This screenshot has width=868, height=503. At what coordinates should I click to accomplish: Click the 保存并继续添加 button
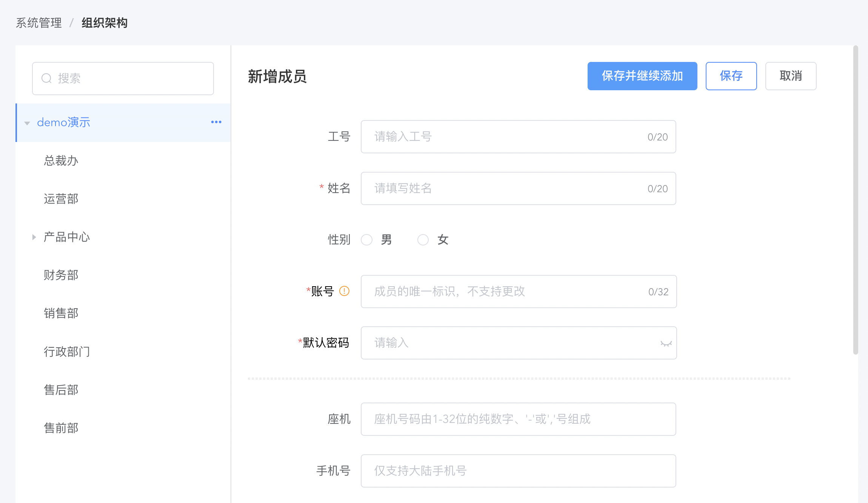[642, 76]
